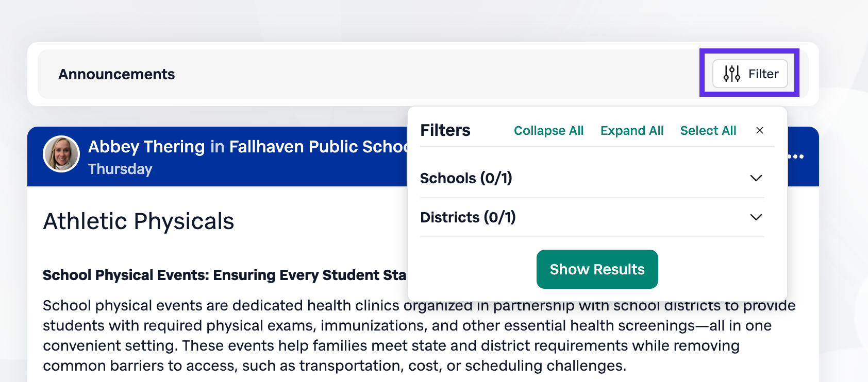Click the Schools (0/1) filter label
Screen dimensions: 868x382
coord(466,178)
